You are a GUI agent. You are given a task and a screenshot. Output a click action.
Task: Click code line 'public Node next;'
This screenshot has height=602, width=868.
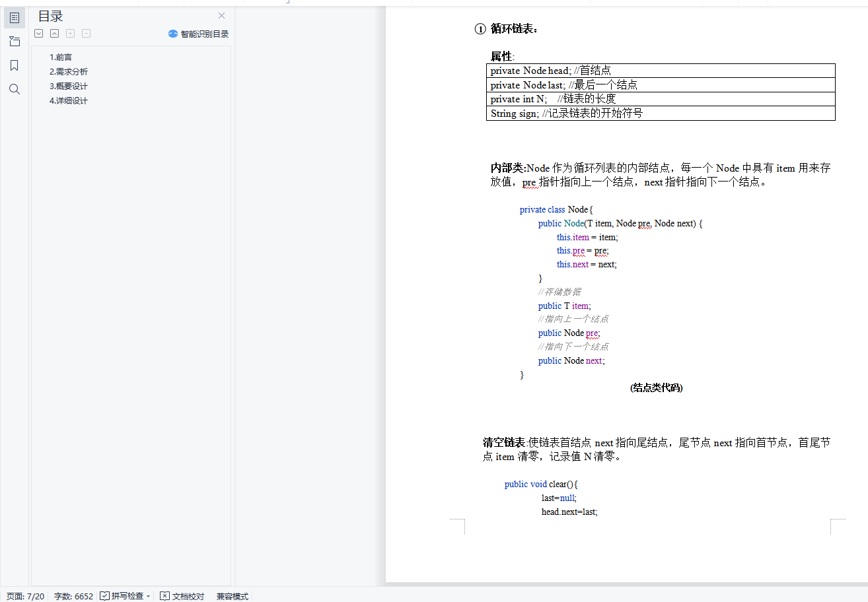[x=571, y=361]
